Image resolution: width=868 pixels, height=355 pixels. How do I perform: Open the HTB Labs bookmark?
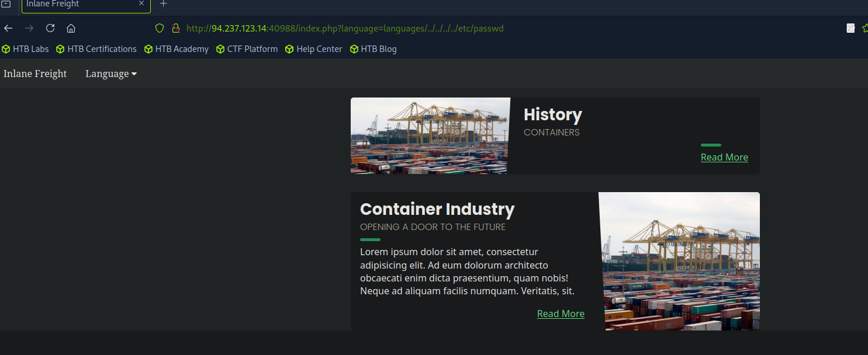[26, 49]
